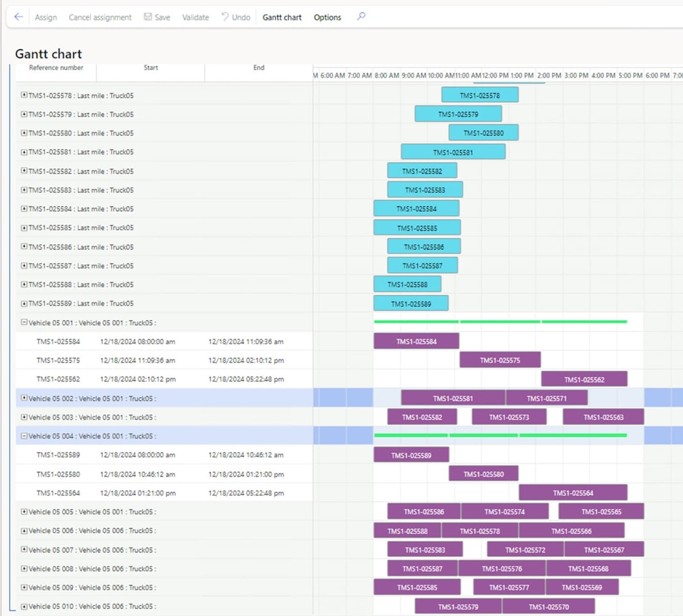Open the Options menu
683x616 pixels.
pyautogui.click(x=327, y=17)
